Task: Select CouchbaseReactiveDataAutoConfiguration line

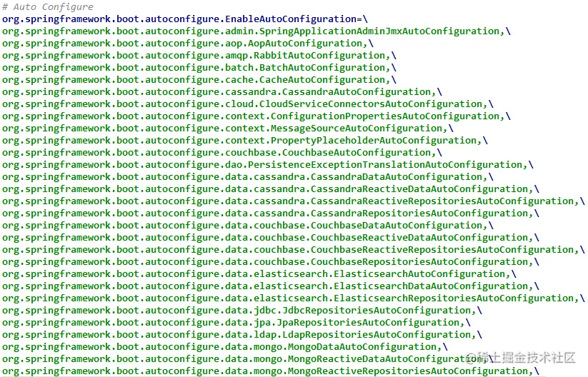Action: coord(271,238)
